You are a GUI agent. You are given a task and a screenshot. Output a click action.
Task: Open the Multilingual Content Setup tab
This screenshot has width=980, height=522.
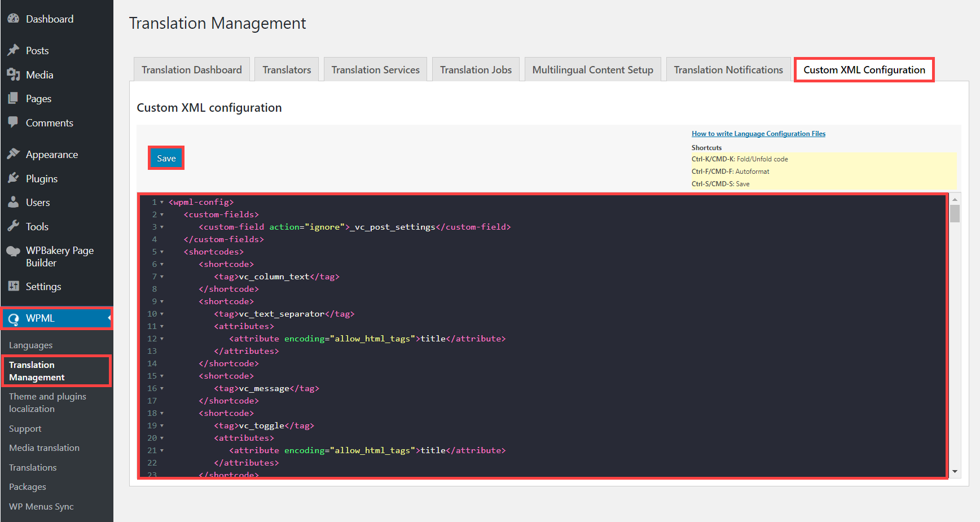point(592,69)
